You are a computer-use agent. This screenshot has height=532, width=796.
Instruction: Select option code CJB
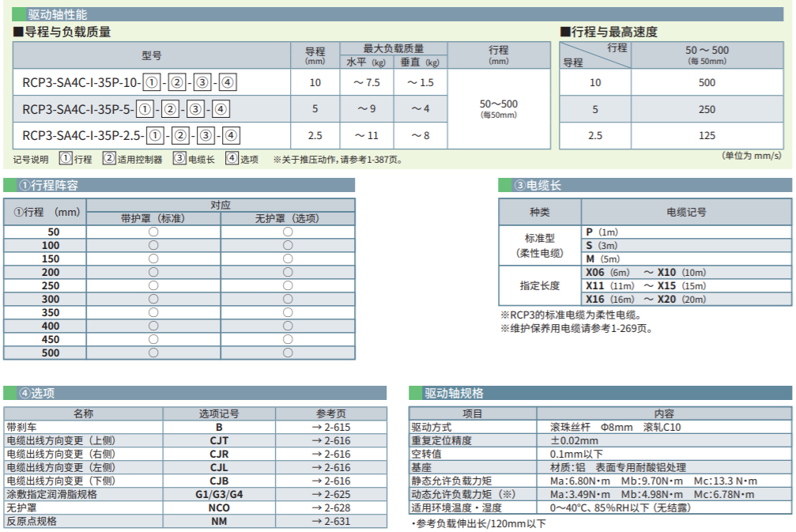point(219,481)
